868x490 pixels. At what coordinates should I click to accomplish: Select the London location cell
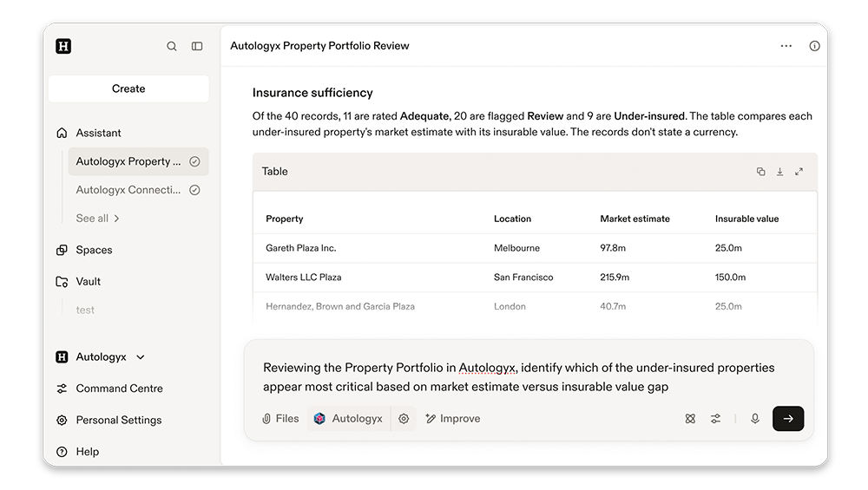pos(510,306)
